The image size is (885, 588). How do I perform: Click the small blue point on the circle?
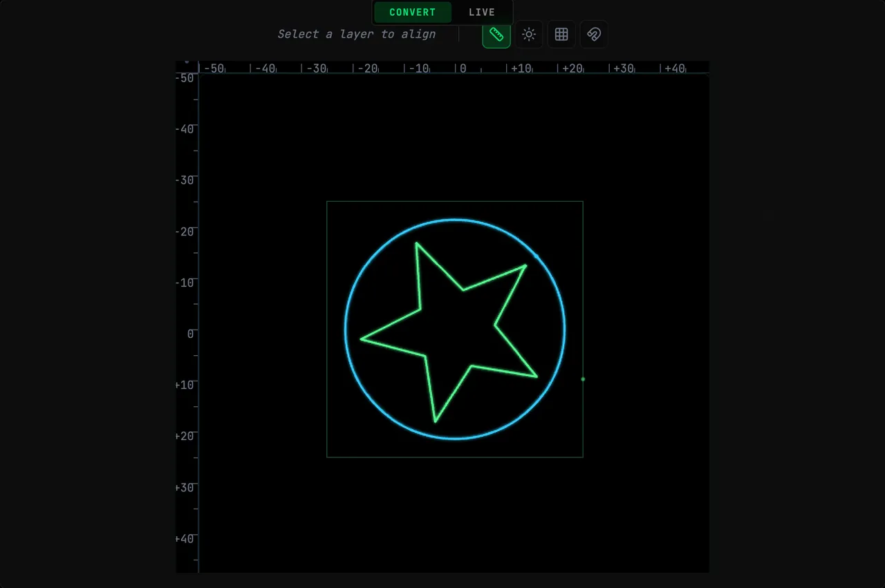tap(537, 256)
